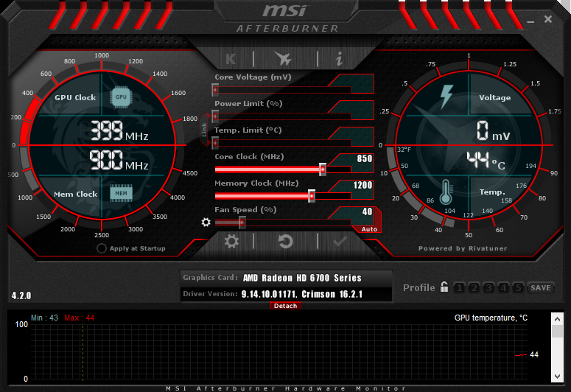Click the profile SAVE button
Viewport: 571px width, 392px height.
541,288
